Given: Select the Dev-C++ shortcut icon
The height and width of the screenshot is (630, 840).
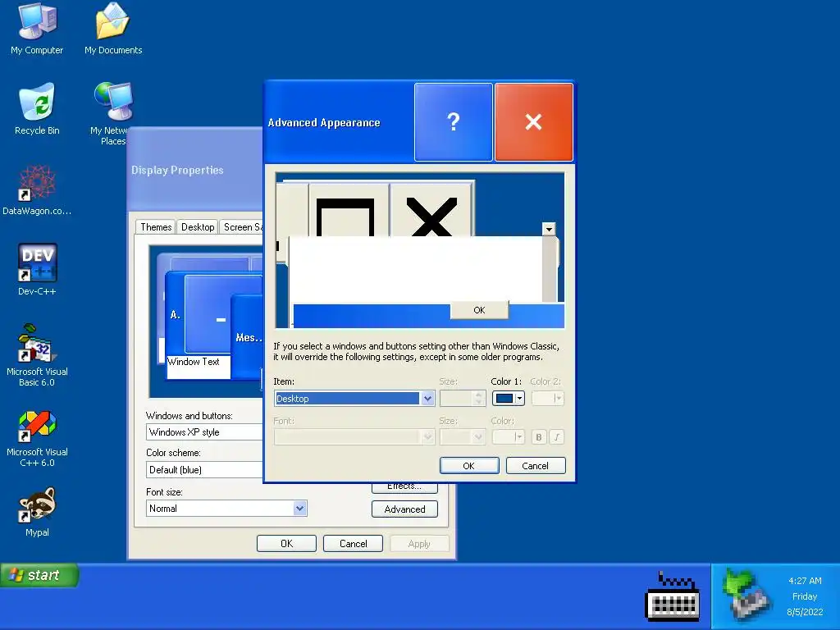Looking at the screenshot, I should [37, 270].
